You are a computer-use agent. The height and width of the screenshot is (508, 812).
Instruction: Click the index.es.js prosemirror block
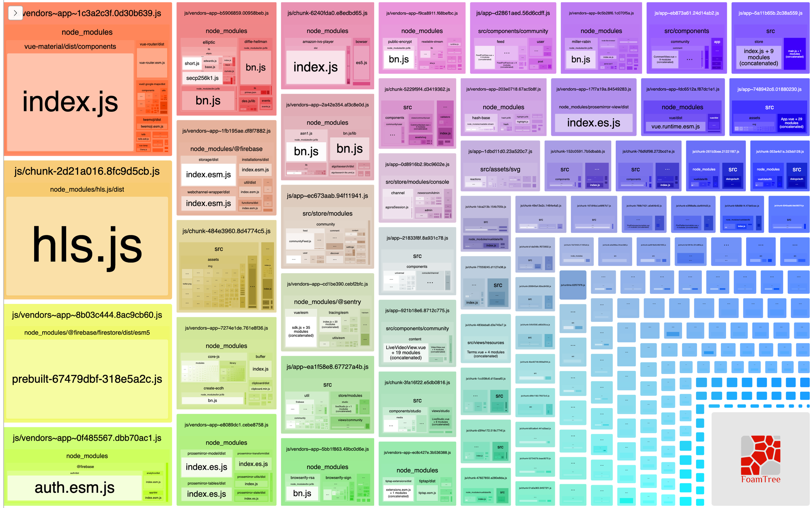205,468
